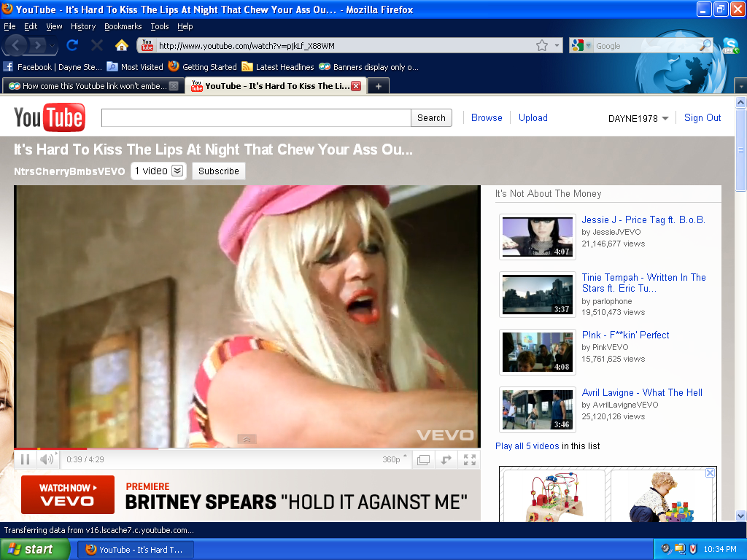The width and height of the screenshot is (747, 560).
Task: Expand the 1 video dropdown
Action: [x=158, y=171]
